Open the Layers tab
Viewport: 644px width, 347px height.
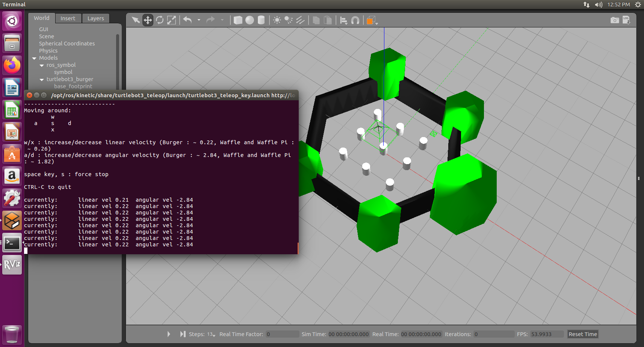coord(95,18)
